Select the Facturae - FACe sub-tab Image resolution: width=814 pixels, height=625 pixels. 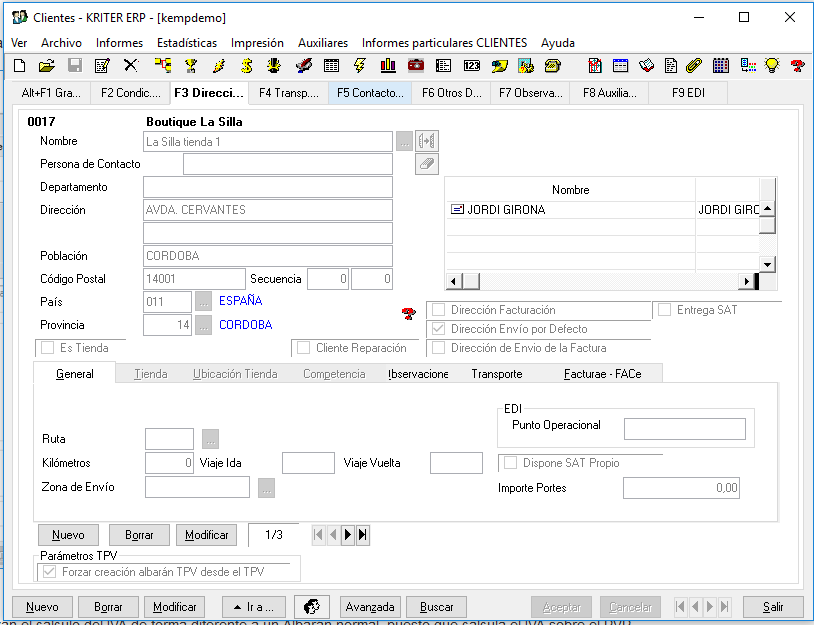603,374
